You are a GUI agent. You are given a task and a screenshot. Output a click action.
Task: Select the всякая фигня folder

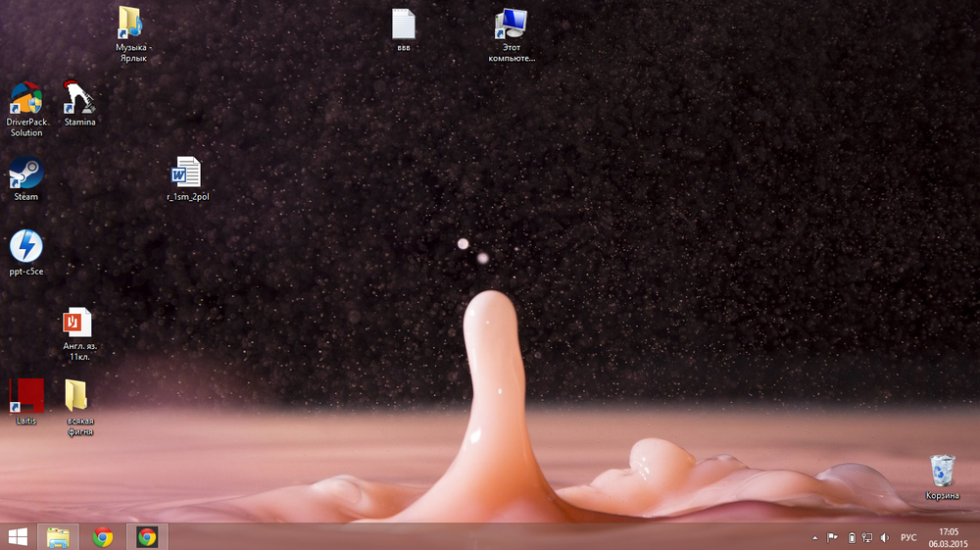coord(78,396)
